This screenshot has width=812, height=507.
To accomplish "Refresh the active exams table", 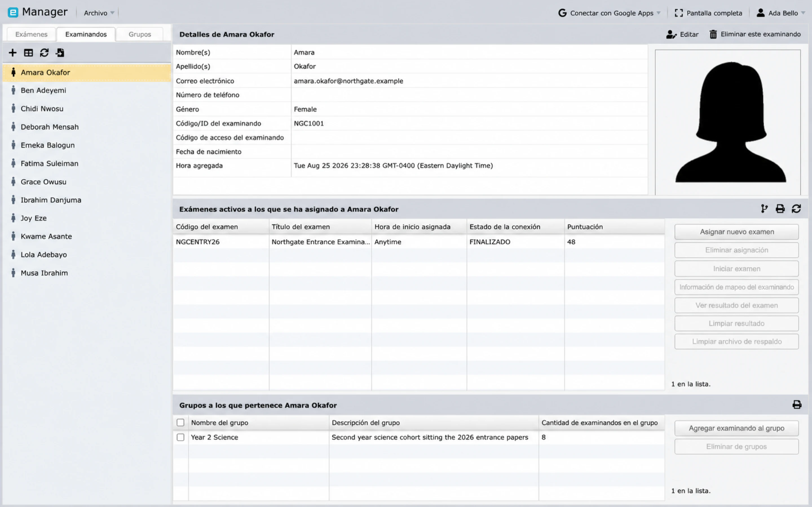I will click(x=796, y=209).
